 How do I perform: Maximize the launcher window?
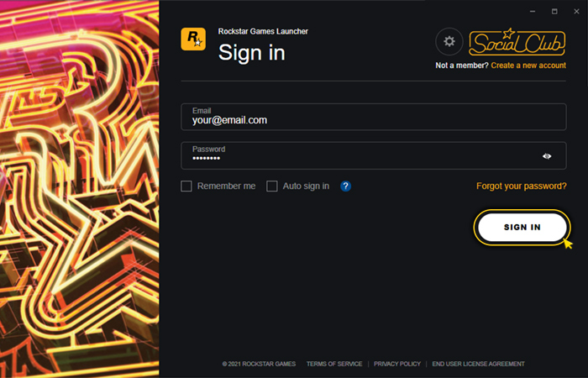(x=554, y=11)
